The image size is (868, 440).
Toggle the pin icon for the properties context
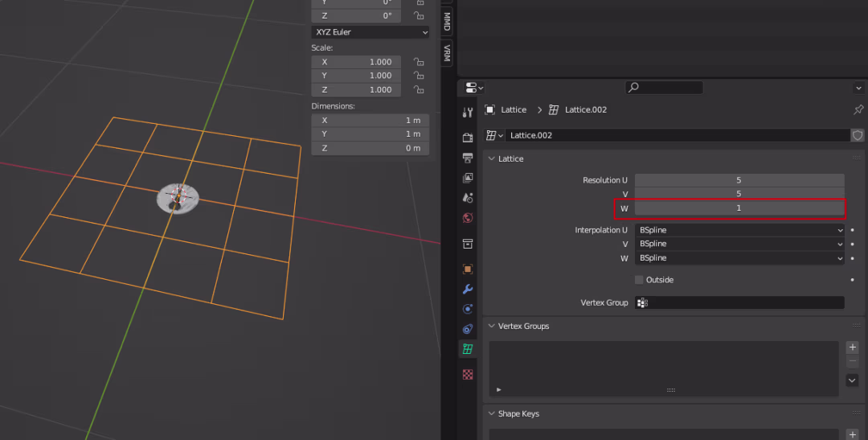pos(858,109)
